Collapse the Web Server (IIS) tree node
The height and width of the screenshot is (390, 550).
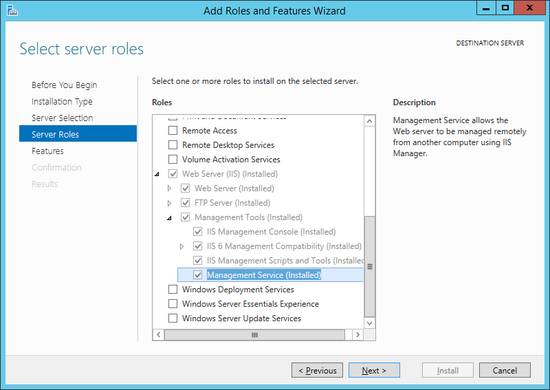pos(157,174)
